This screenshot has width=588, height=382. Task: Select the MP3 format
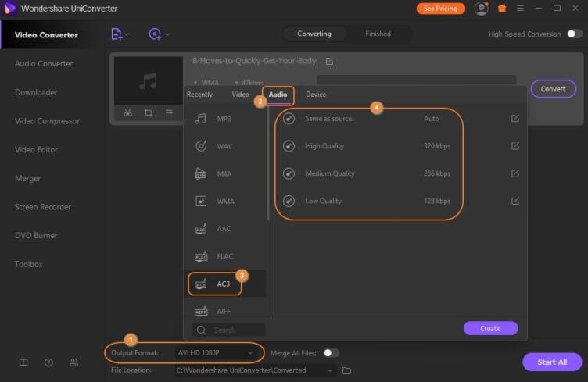click(226, 119)
